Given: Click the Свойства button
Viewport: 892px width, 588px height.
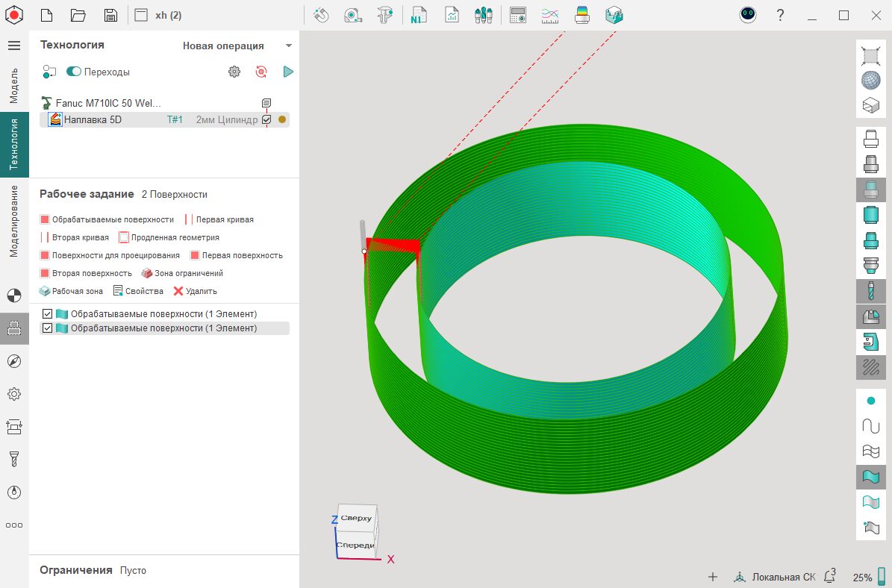Looking at the screenshot, I should pyautogui.click(x=138, y=291).
